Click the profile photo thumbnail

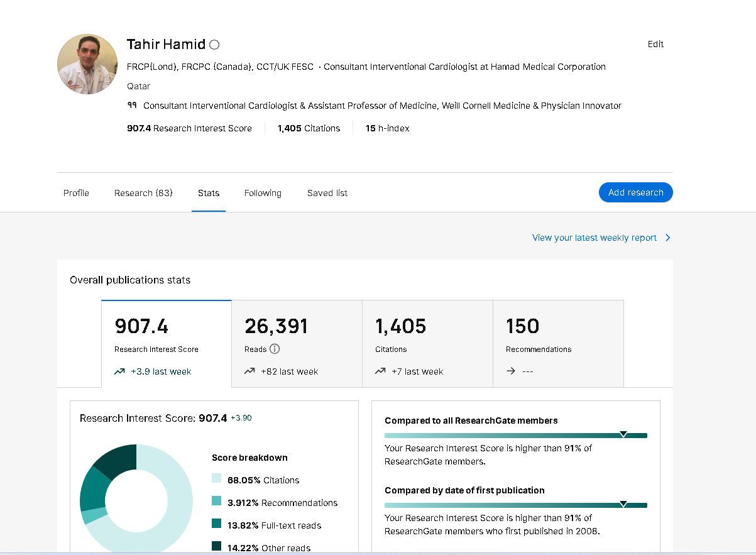[87, 64]
